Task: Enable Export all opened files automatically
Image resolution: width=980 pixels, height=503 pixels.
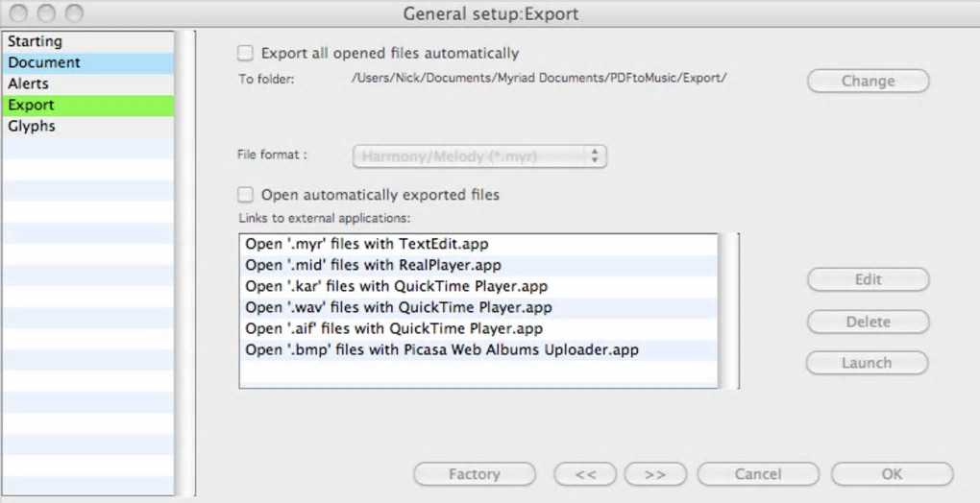Action: (246, 54)
